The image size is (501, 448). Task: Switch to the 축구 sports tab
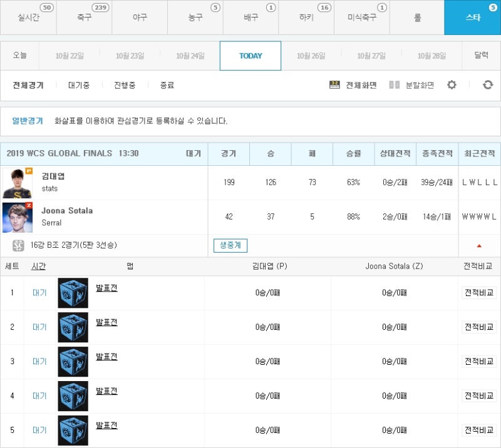pyautogui.click(x=85, y=18)
